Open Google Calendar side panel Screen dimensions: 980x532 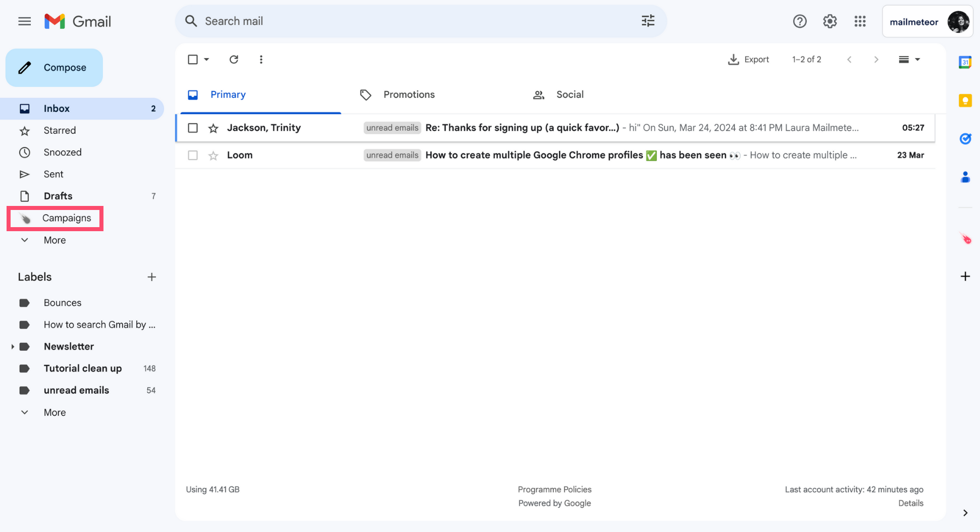coord(965,62)
